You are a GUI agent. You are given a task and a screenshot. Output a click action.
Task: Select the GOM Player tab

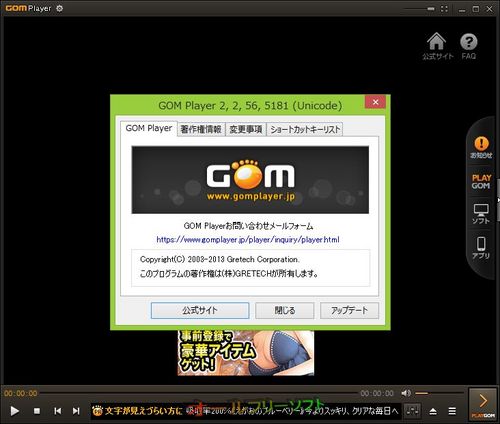tap(149, 128)
